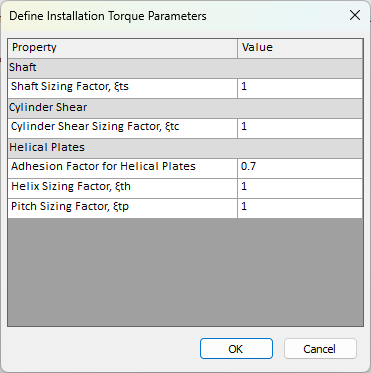Edit Adhesion Factor for Helical Plates value 0.7

pos(300,168)
